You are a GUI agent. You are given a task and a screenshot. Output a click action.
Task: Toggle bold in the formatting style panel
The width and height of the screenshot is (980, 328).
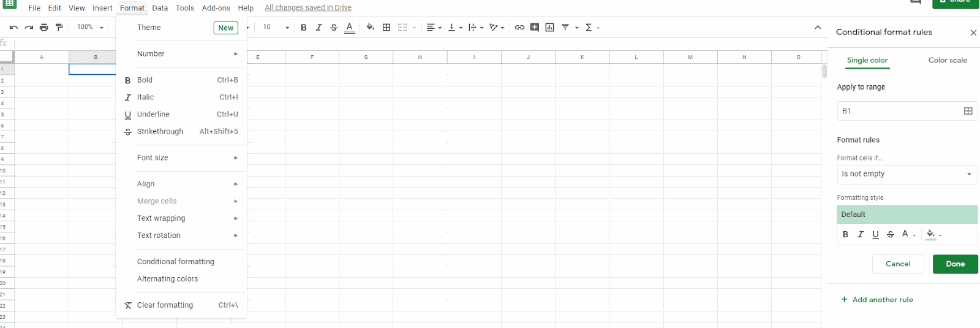tap(845, 234)
